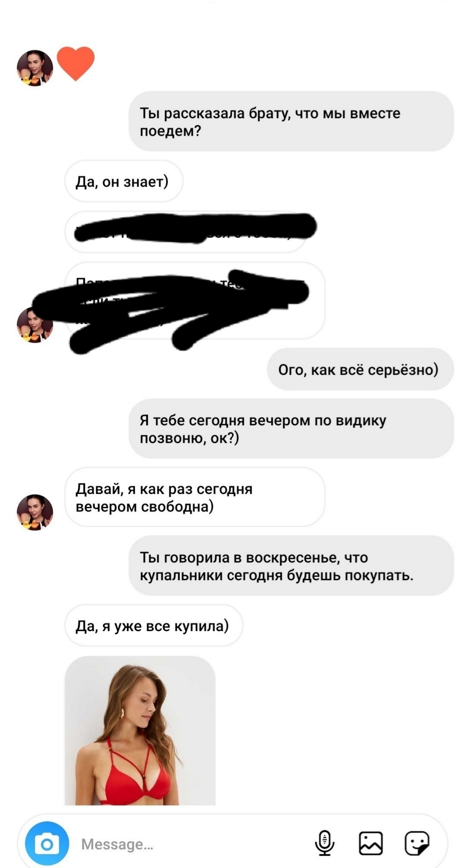Tap the 'Ты говорила в воскресенье' message
This screenshot has height=868, width=458.
pos(291,566)
